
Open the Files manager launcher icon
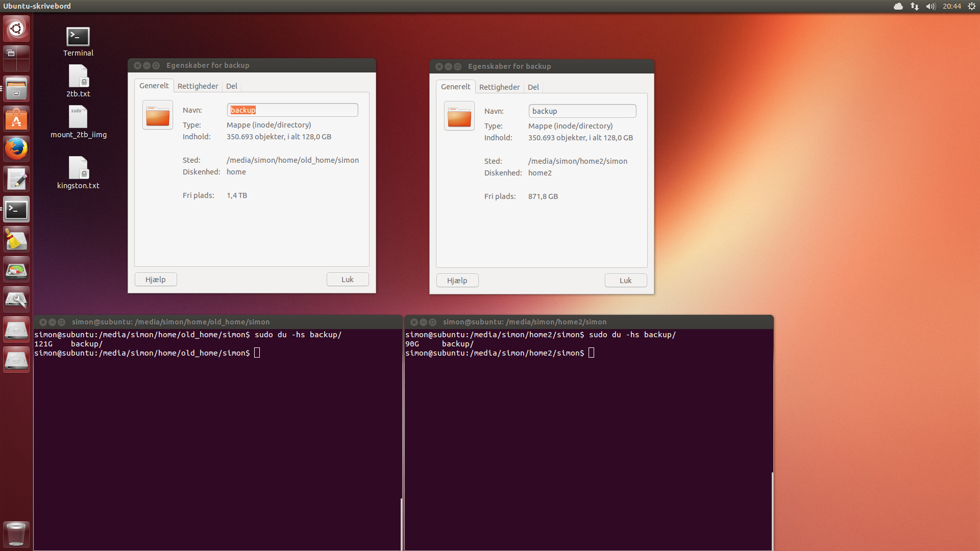(x=16, y=89)
